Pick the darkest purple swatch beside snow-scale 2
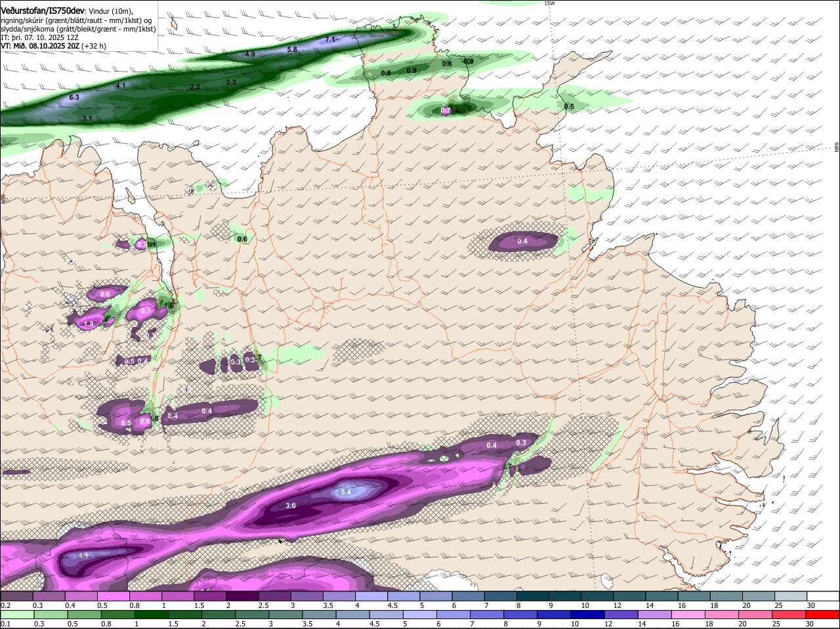Image resolution: width=840 pixels, height=629 pixels. (242, 596)
